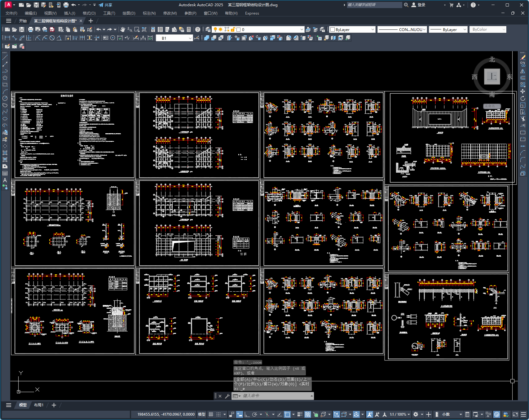
Task: Open the 标注(N) menu
Action: click(x=149, y=13)
